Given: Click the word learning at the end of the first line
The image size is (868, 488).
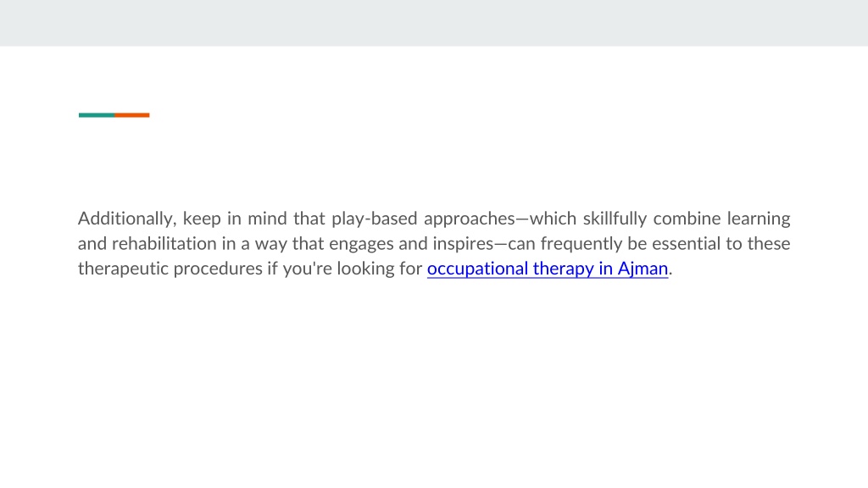Looking at the screenshot, I should (759, 219).
